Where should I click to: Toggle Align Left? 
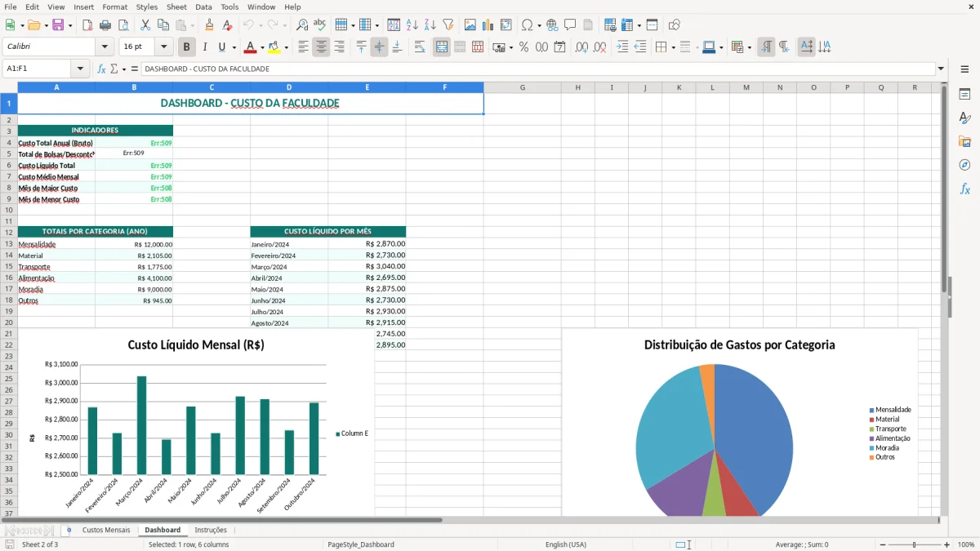pos(304,47)
